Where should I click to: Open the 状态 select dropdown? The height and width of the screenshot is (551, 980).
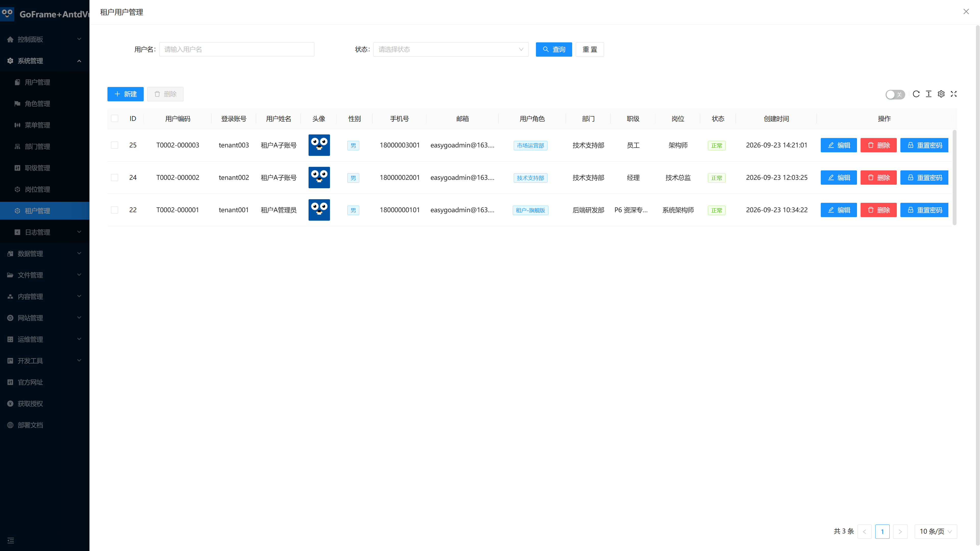tap(451, 49)
